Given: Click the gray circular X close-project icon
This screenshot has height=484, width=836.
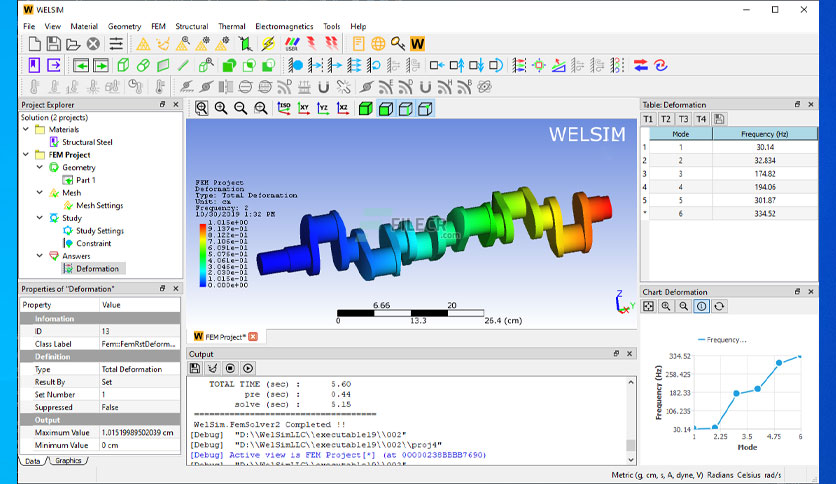Looking at the screenshot, I should [93, 44].
